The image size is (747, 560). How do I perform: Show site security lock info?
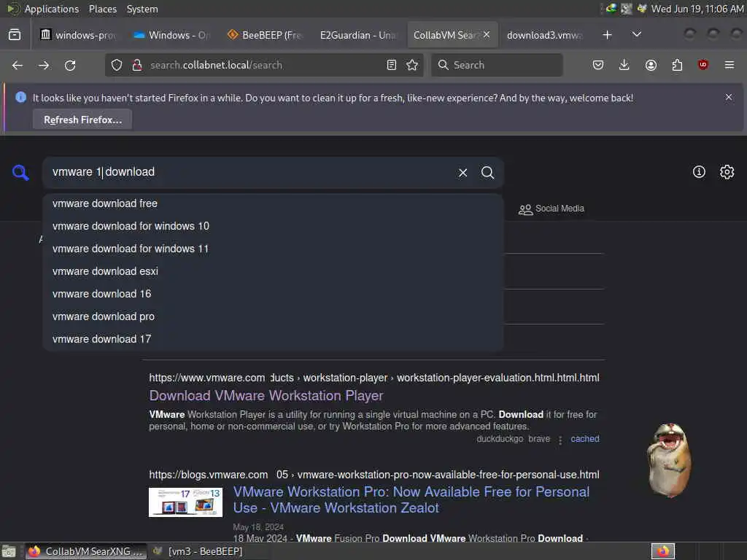[137, 65]
